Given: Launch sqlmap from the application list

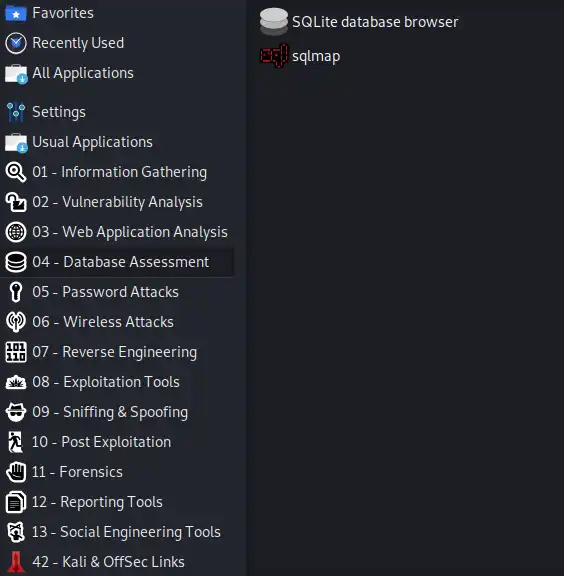Looking at the screenshot, I should (x=316, y=56).
